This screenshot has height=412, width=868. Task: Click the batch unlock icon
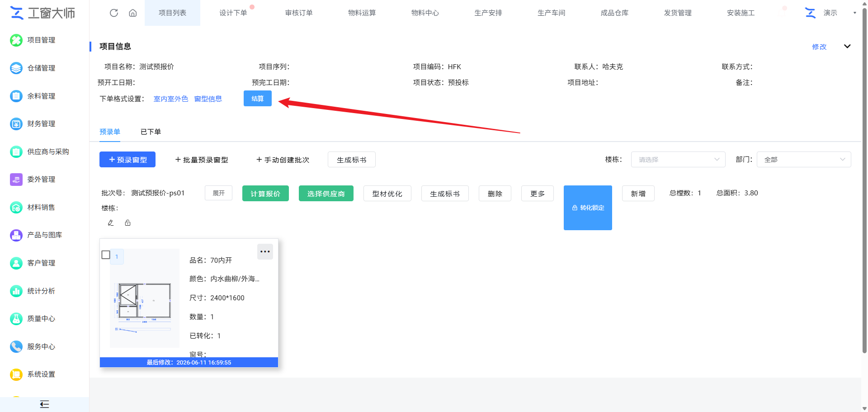point(128,223)
